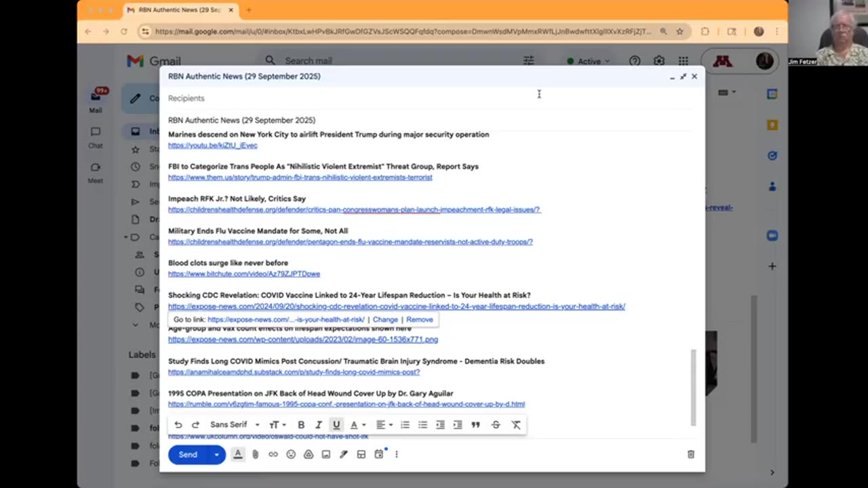Open the Chrome three-dot menu
Viewport: 868px width, 488px height.
click(x=776, y=31)
